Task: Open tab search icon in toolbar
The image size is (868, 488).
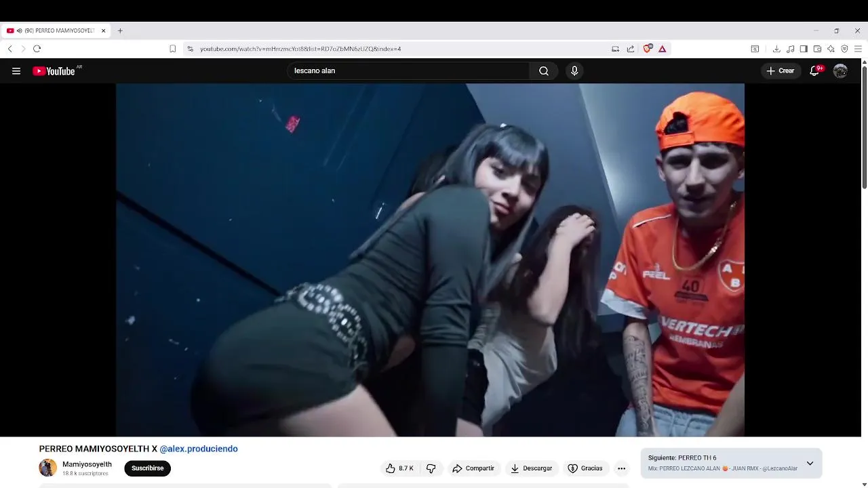Action: 755,49
